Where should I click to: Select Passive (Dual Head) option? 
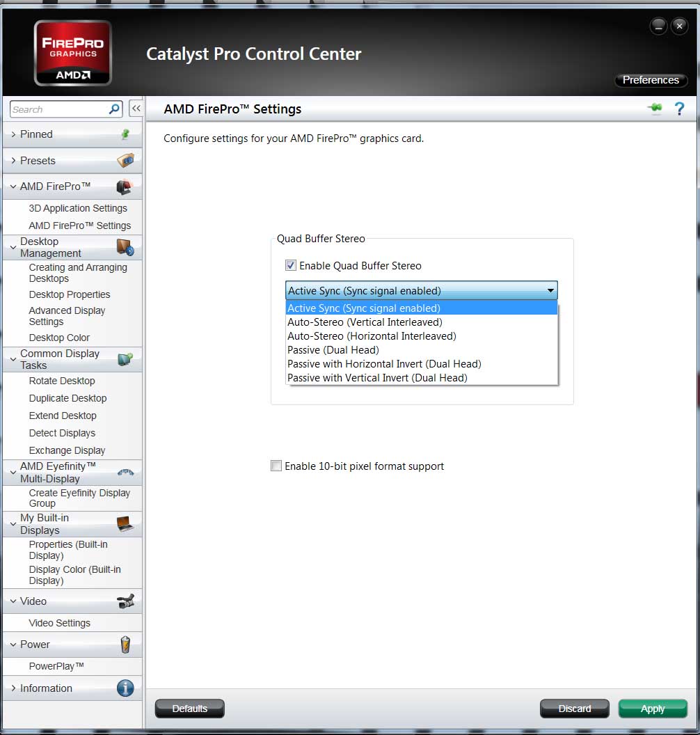[421, 350]
